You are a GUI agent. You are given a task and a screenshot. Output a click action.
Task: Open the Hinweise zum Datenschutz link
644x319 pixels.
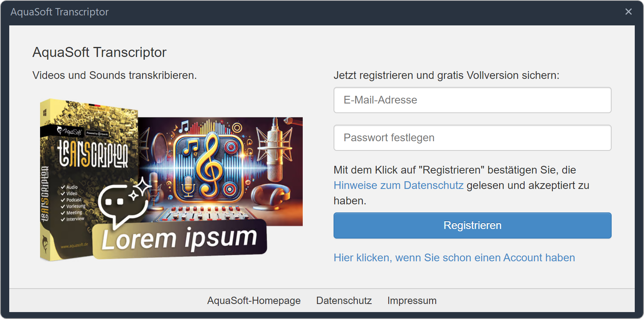pos(398,185)
